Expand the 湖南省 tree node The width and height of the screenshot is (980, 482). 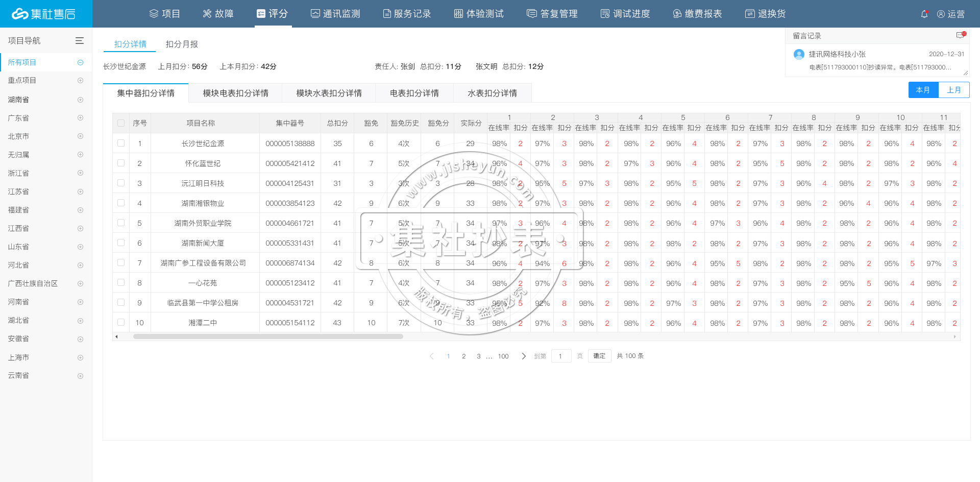pos(80,100)
